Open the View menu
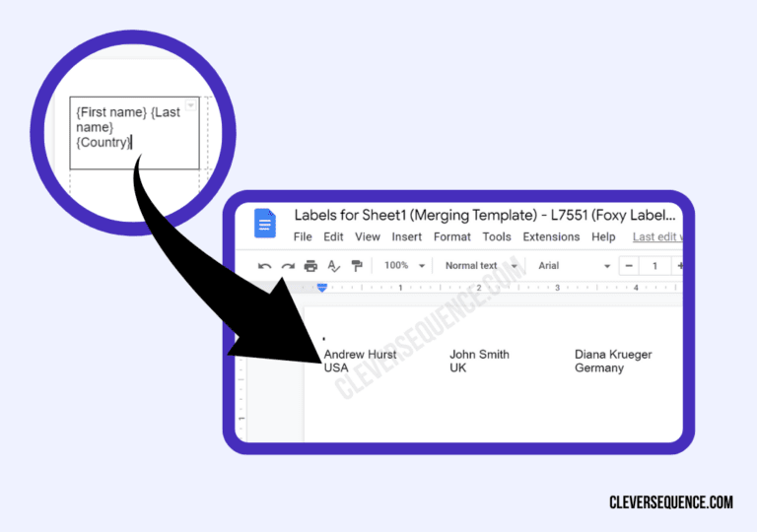 (368, 237)
